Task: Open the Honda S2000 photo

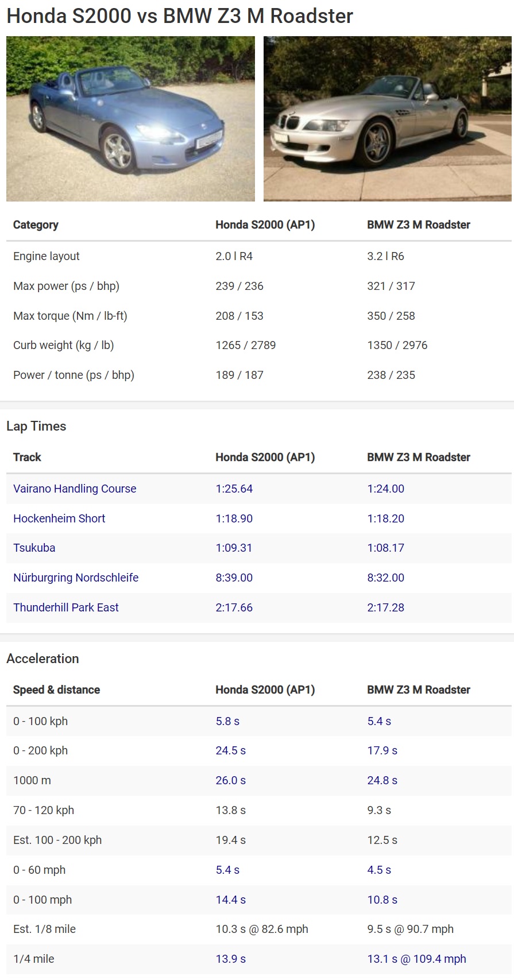Action: tap(130, 119)
